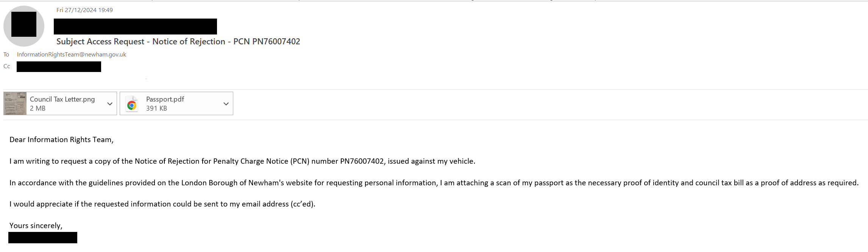Click the date Fri 27/12/2024 19:49
Image resolution: width=868 pixels, height=252 pixels.
84,10
